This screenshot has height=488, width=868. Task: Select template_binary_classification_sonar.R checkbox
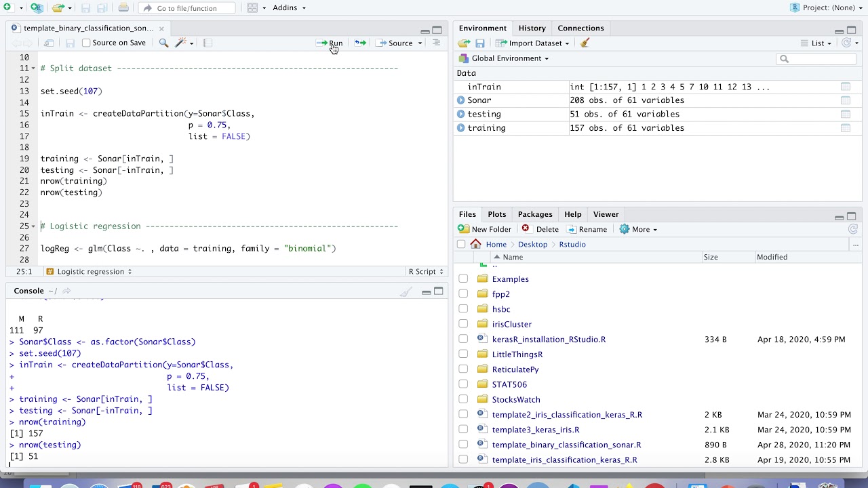click(x=463, y=445)
